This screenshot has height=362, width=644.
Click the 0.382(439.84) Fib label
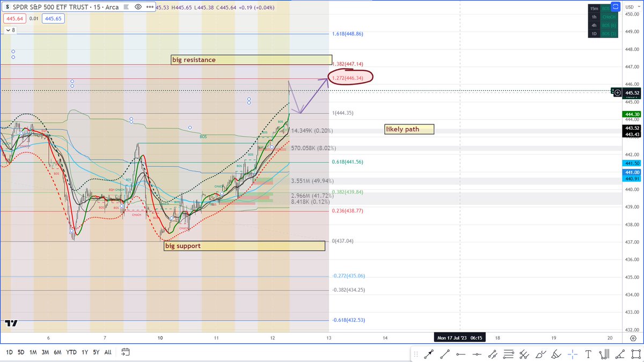coord(348,192)
